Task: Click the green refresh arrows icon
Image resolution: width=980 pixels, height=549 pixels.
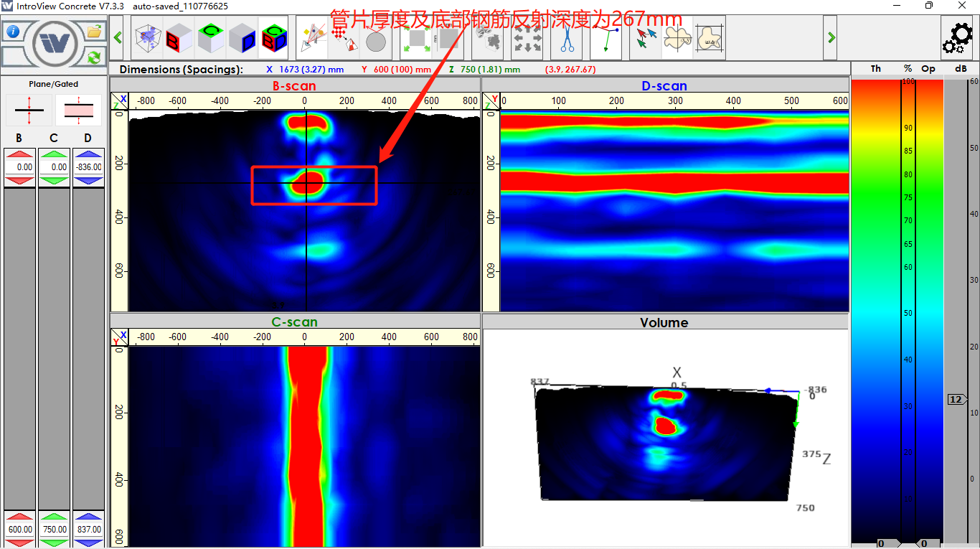Action: point(94,56)
